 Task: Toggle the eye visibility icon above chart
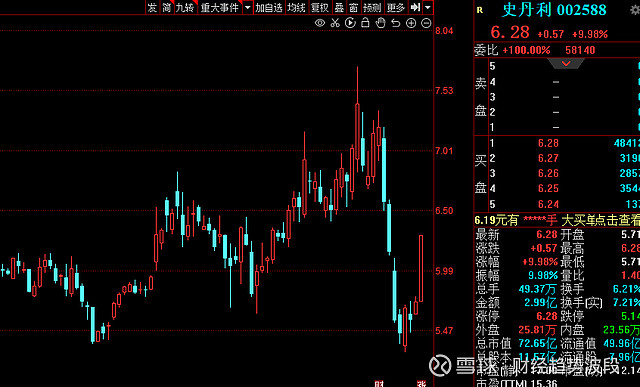point(320,23)
